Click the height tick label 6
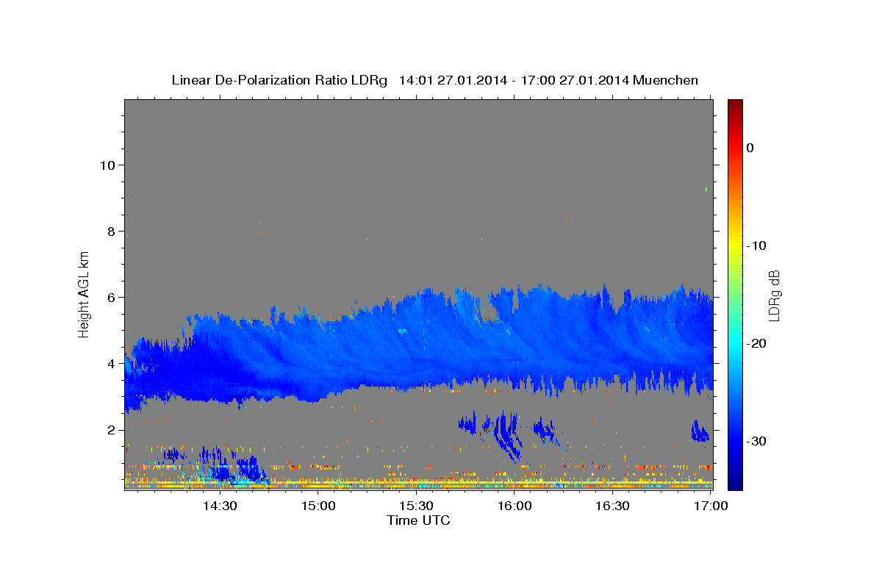Image resolution: width=882 pixels, height=588 pixels. point(110,297)
